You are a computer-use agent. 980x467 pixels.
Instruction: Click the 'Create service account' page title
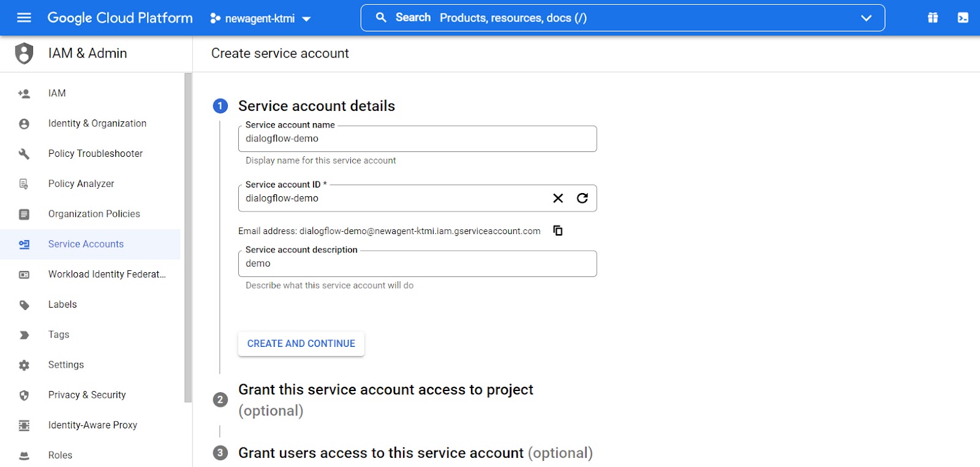[280, 53]
